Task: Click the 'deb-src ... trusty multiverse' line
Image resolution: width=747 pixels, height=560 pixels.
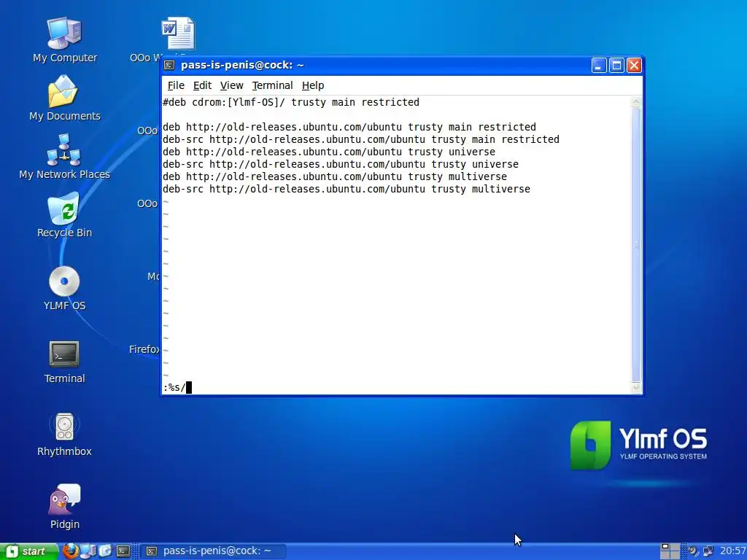Action: [347, 189]
